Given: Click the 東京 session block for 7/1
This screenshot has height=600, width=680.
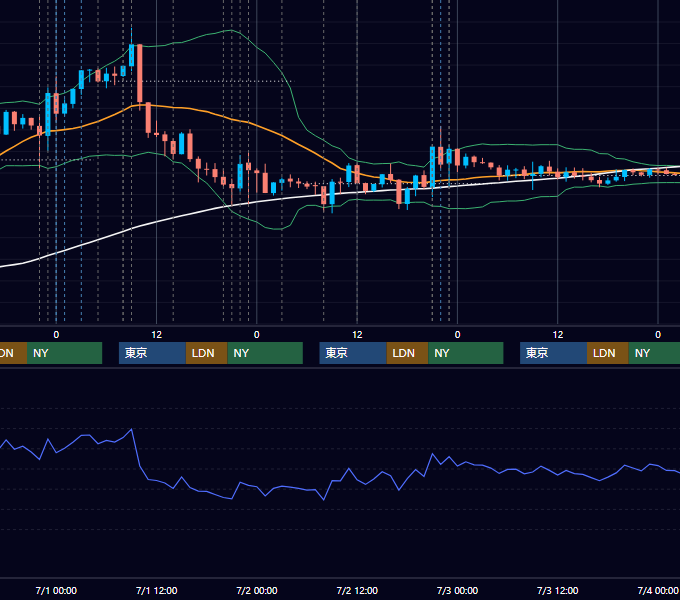Looking at the screenshot, I should click(152, 353).
